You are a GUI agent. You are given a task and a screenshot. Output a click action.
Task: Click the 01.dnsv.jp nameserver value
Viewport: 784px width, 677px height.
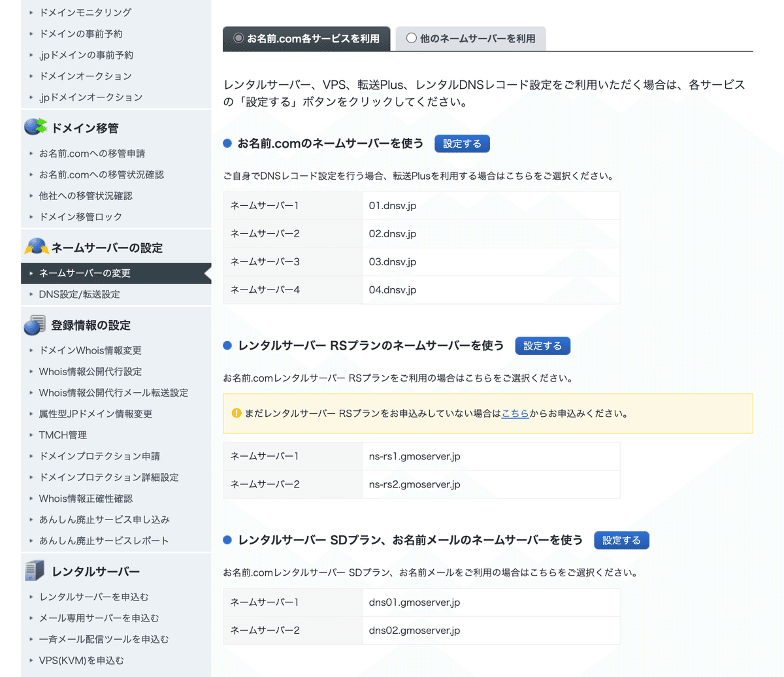click(393, 206)
